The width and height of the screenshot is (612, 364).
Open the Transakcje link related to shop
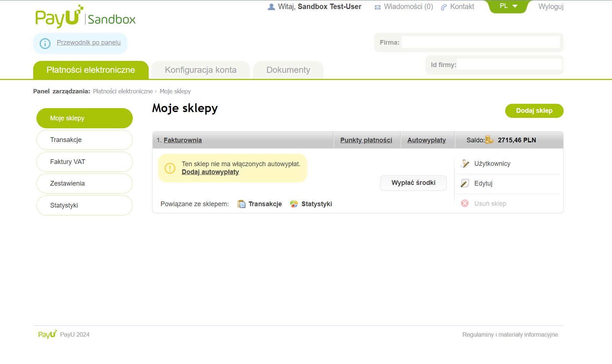pos(265,204)
